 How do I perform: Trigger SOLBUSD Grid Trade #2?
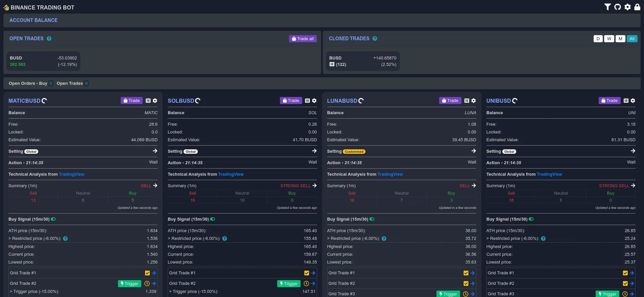(289, 284)
